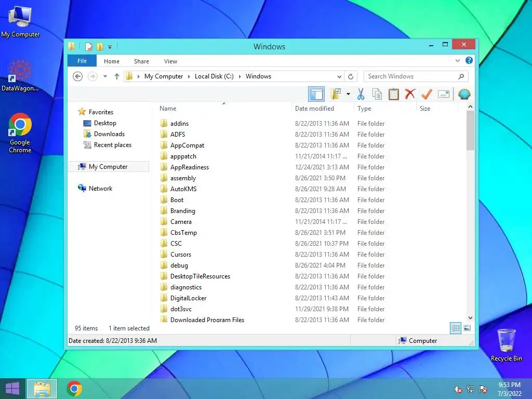The height and width of the screenshot is (399, 532).
Task: Select the DataWagon desktop shortcut
Action: (x=20, y=75)
